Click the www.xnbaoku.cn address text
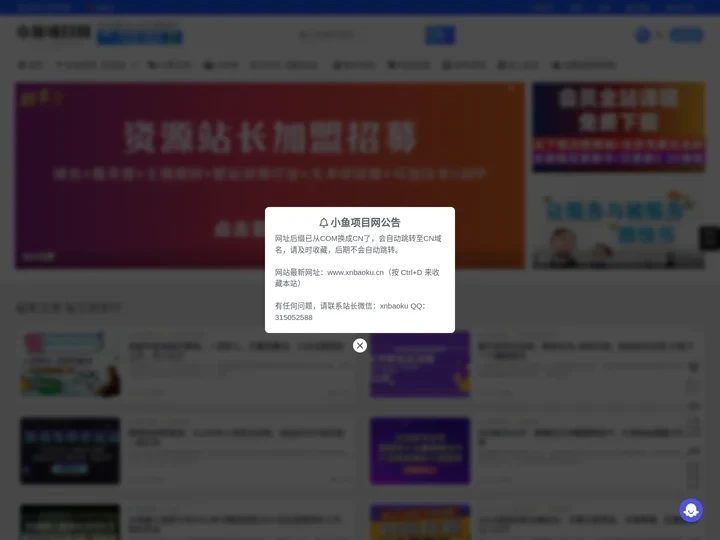Viewport: 720px width, 540px height. (x=355, y=272)
